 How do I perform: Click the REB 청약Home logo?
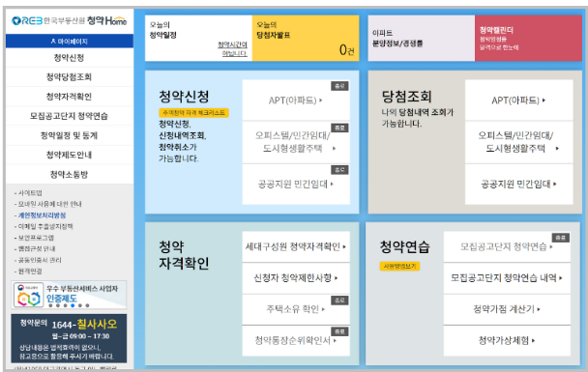coord(69,21)
